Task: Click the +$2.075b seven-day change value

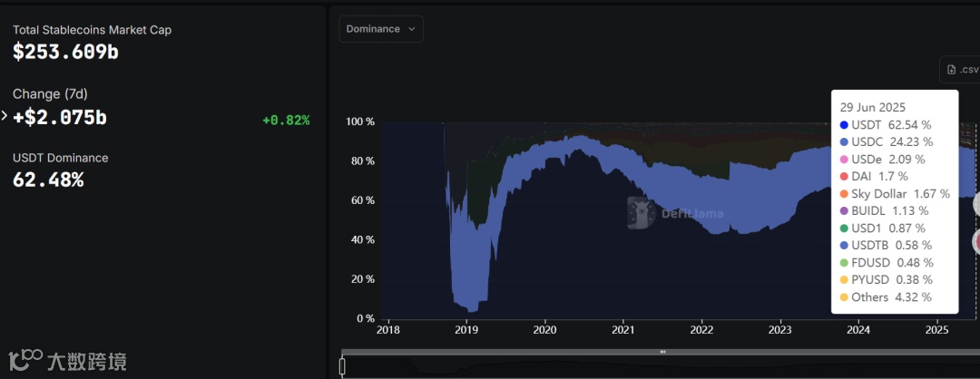Action: (59, 117)
